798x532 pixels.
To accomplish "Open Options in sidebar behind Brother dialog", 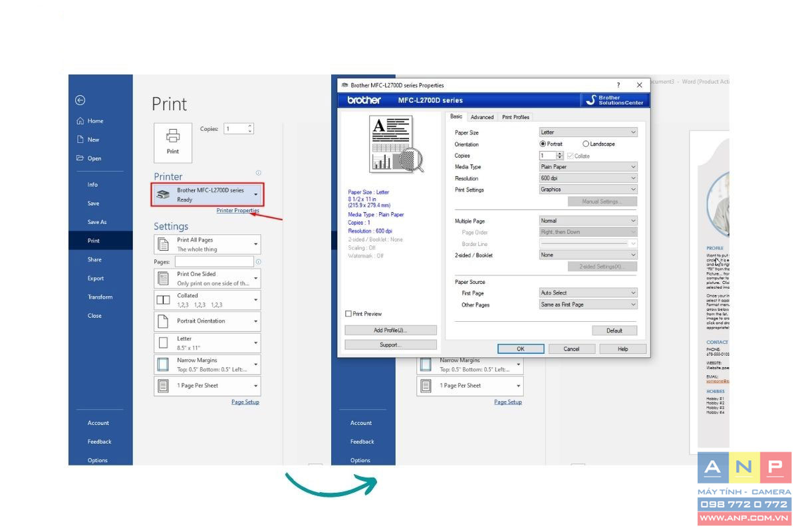I will (360, 460).
